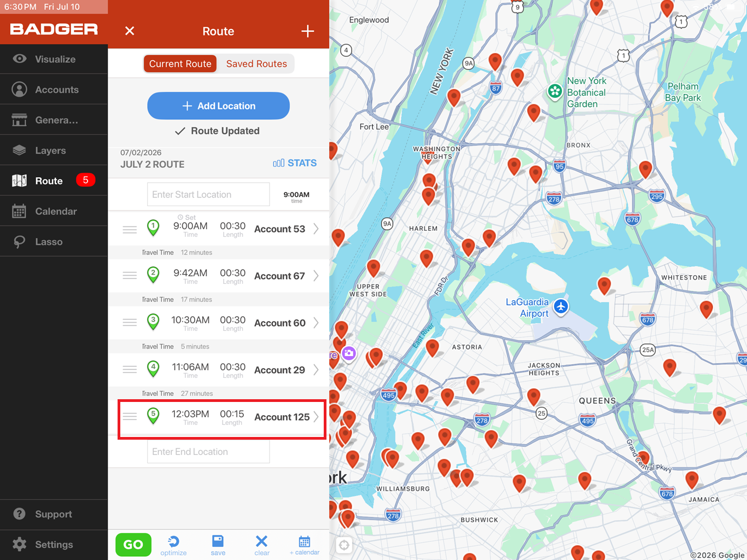
Task: Save the current route
Action: pos(218,545)
